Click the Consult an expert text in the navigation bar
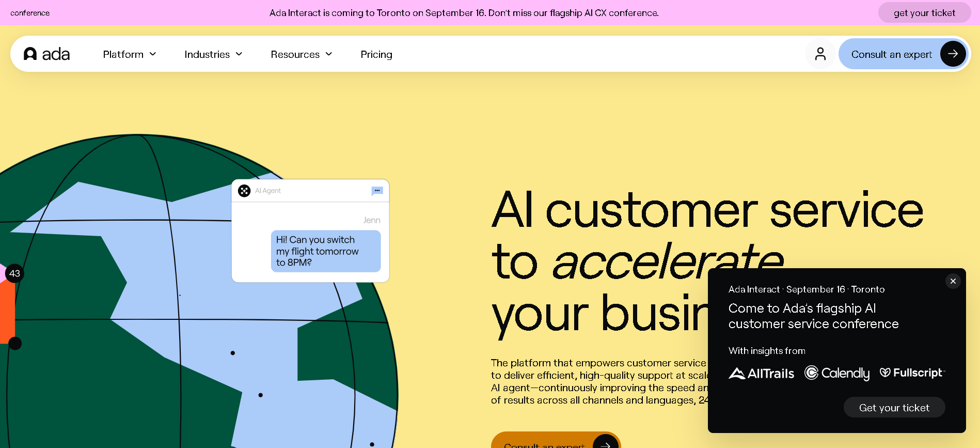Image resolution: width=980 pixels, height=448 pixels. 892,54
